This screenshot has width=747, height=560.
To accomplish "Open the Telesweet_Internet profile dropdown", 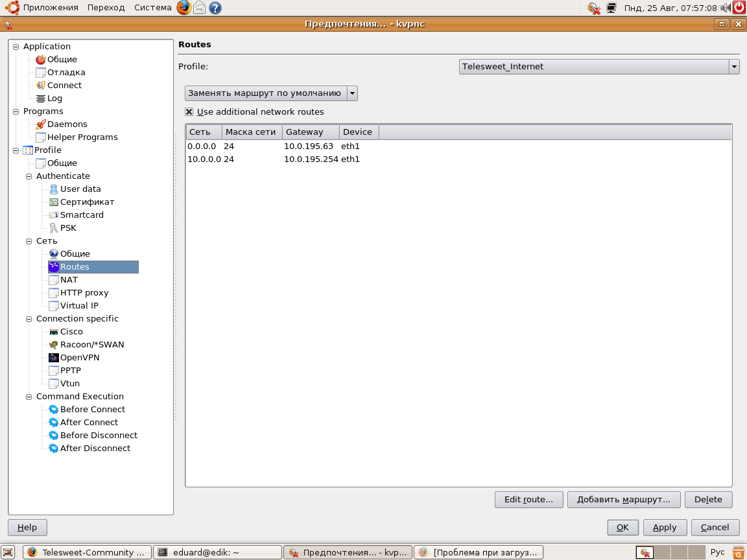I will tap(599, 67).
